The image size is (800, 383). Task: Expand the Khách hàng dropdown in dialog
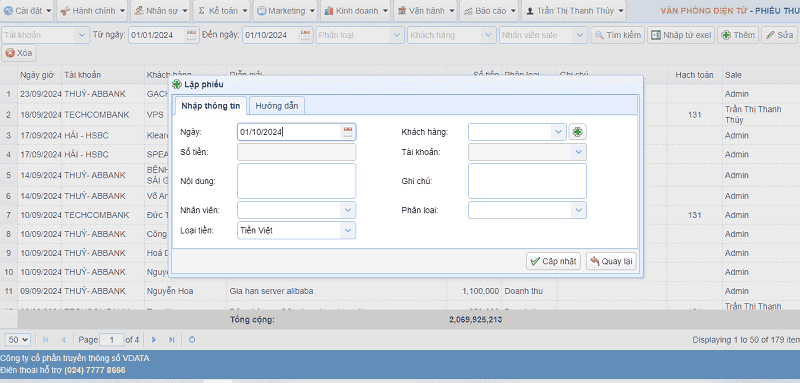point(558,132)
